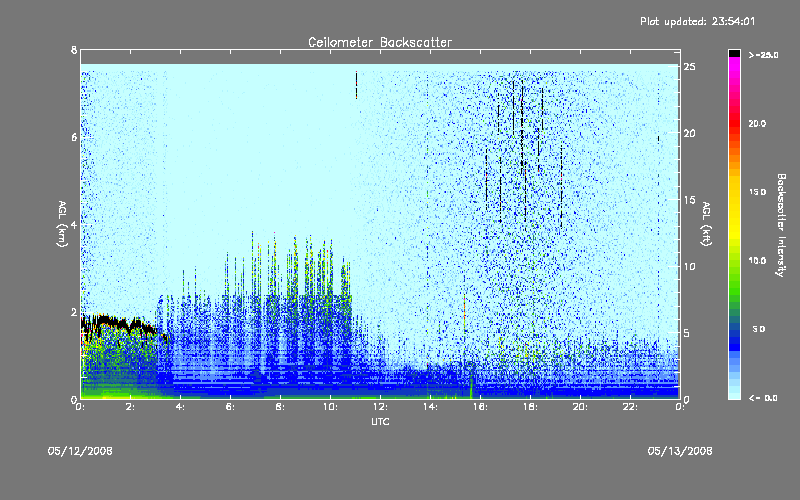The height and width of the screenshot is (500, 800).
Task: Click the '4:' hour label on the UTC axis
Action: pos(181,407)
